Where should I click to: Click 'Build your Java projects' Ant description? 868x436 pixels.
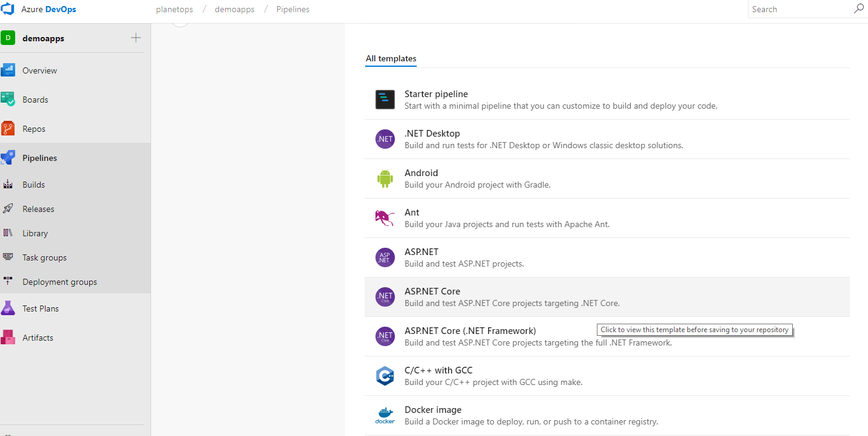click(x=507, y=224)
